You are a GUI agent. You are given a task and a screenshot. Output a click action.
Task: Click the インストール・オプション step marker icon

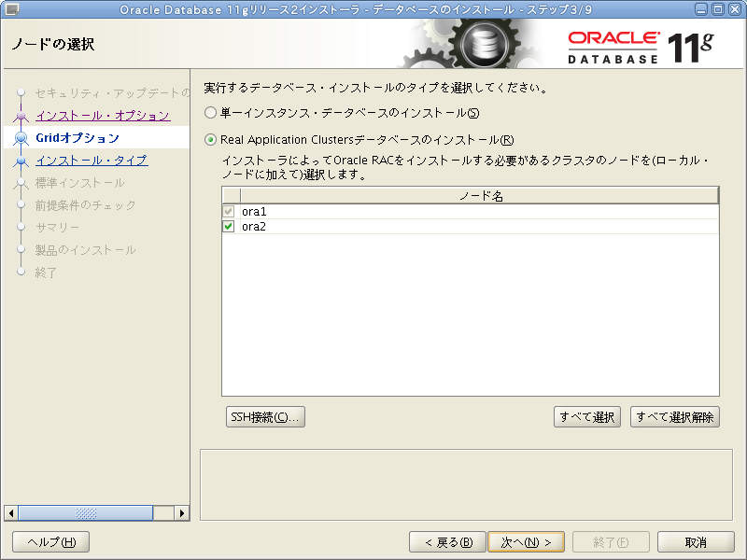[x=21, y=116]
